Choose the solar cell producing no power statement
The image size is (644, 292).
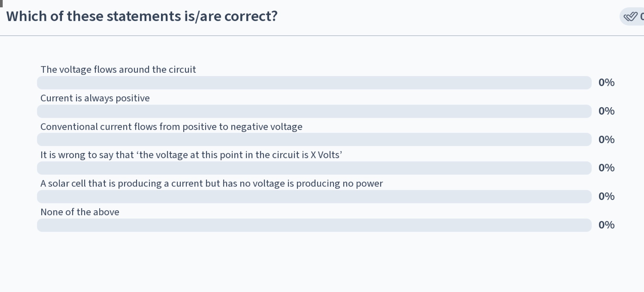click(212, 183)
